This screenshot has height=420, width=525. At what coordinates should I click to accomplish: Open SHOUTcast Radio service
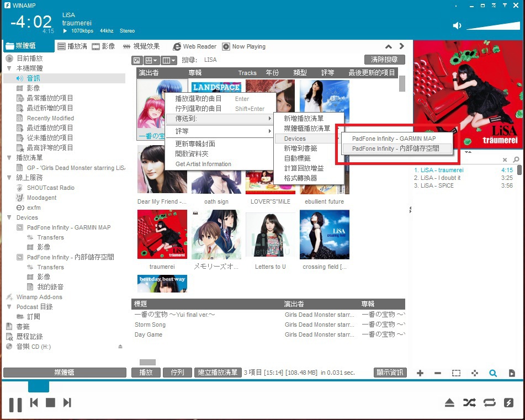coord(51,188)
